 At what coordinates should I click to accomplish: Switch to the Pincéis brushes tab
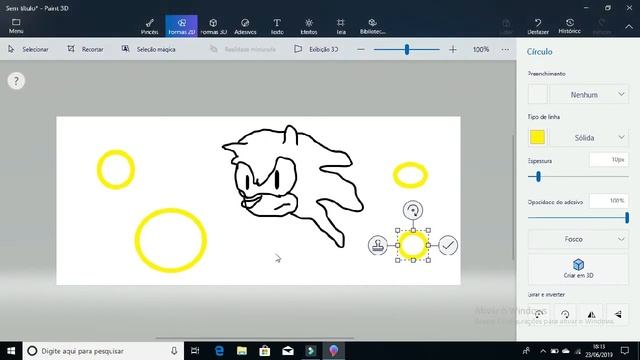(x=149, y=26)
